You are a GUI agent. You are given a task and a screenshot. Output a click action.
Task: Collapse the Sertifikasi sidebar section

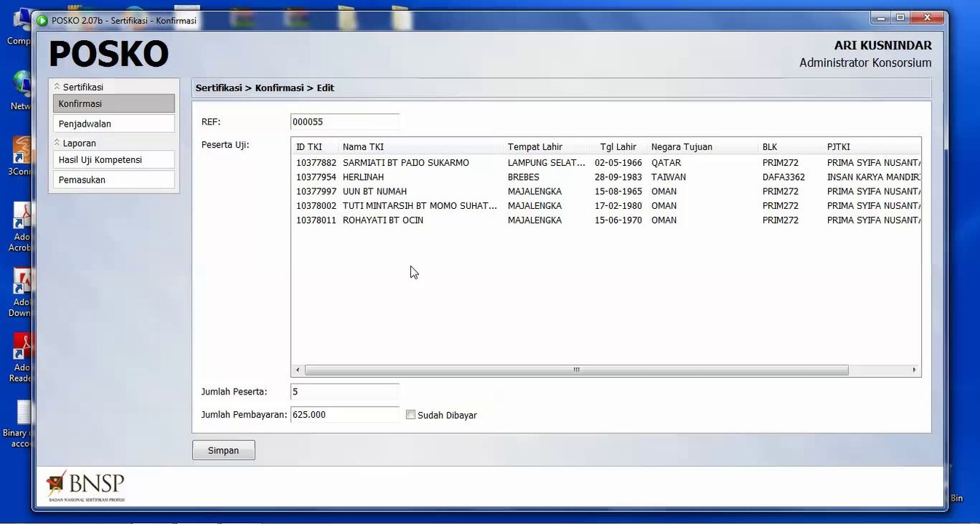(x=57, y=87)
